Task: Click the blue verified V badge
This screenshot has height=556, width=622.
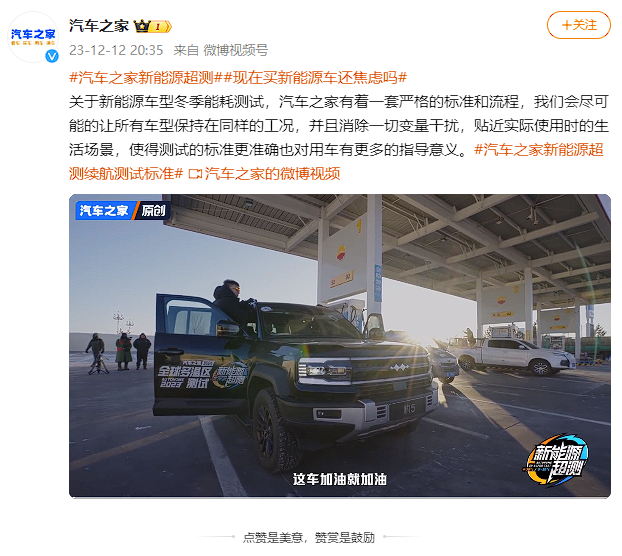Action: [x=52, y=56]
